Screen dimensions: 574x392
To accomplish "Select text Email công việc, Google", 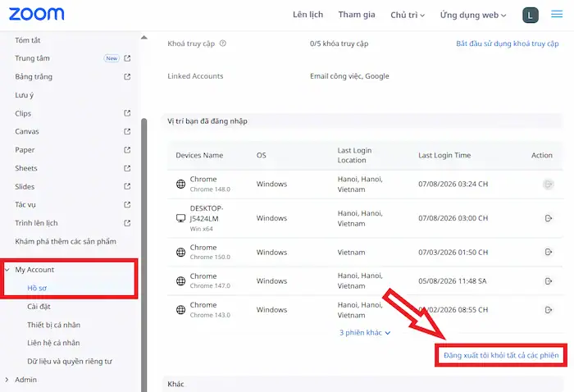I will [349, 76].
